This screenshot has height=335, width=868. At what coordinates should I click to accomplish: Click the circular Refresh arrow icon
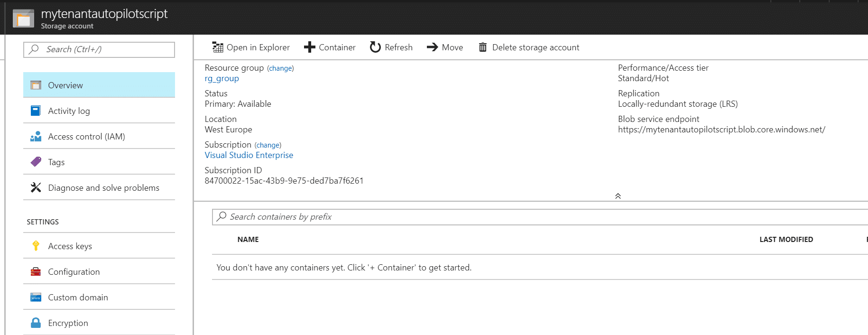[x=375, y=47]
